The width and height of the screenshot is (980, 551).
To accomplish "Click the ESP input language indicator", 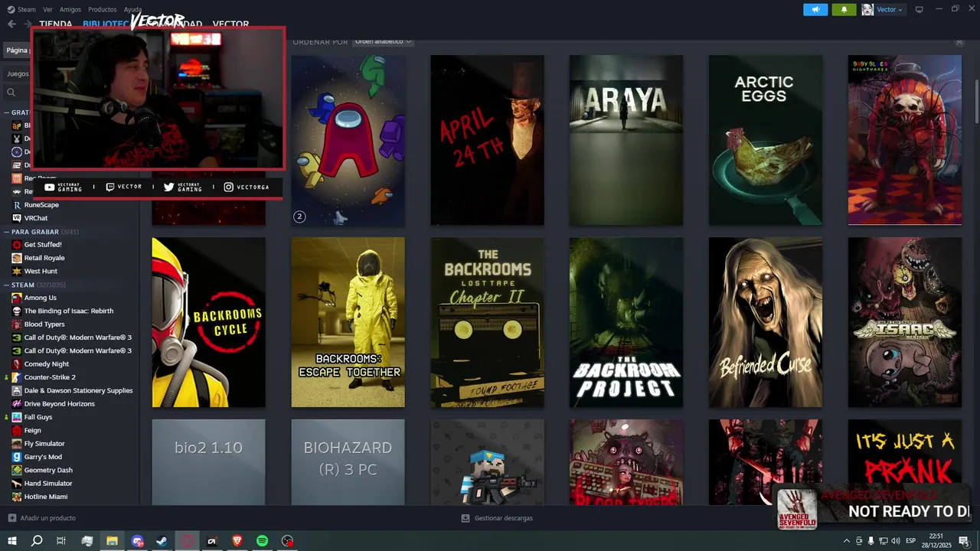I will click(x=911, y=541).
